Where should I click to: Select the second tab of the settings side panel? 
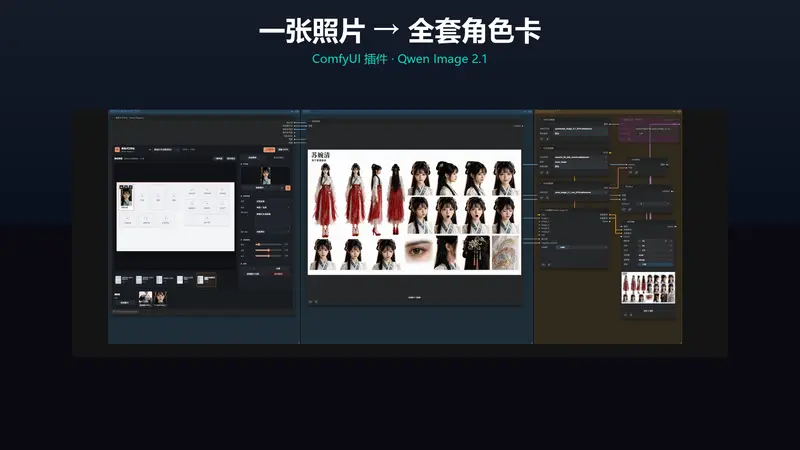(x=279, y=158)
